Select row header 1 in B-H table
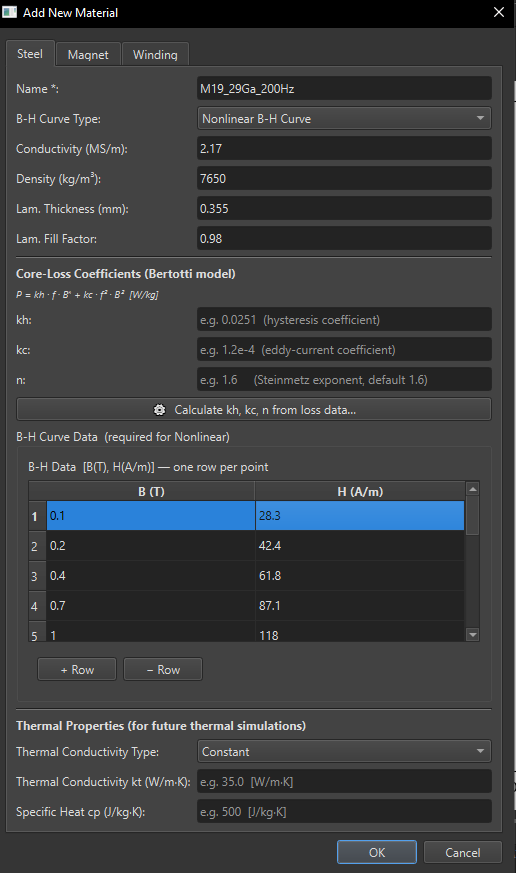 37,516
